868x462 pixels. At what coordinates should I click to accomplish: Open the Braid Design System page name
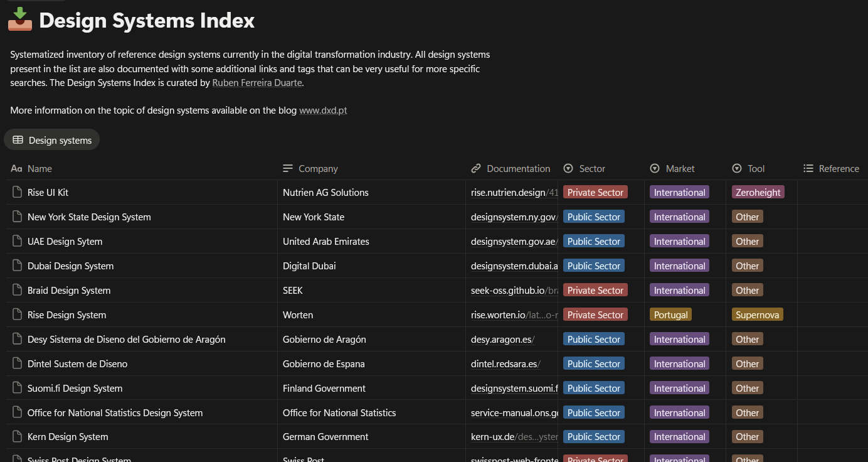pos(69,290)
